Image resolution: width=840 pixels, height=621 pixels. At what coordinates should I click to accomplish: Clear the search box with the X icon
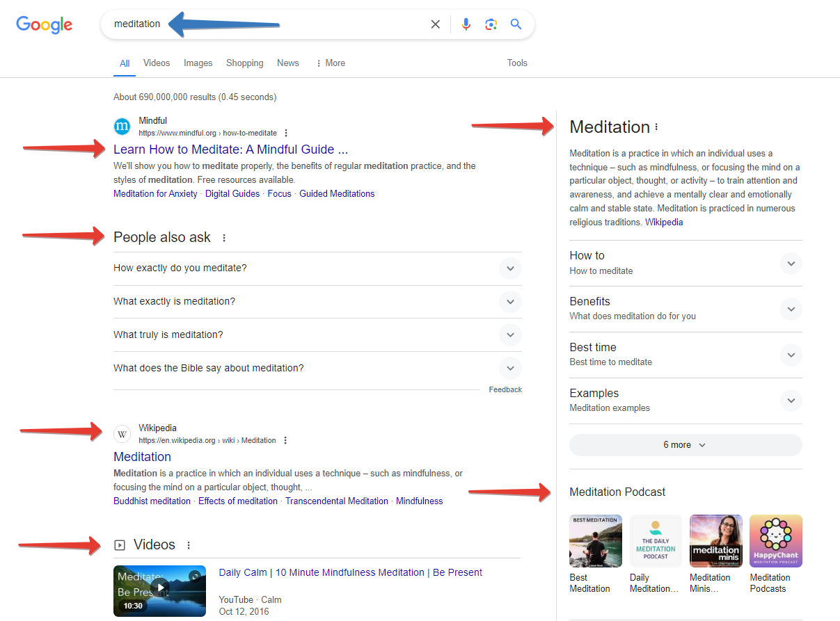(x=435, y=24)
